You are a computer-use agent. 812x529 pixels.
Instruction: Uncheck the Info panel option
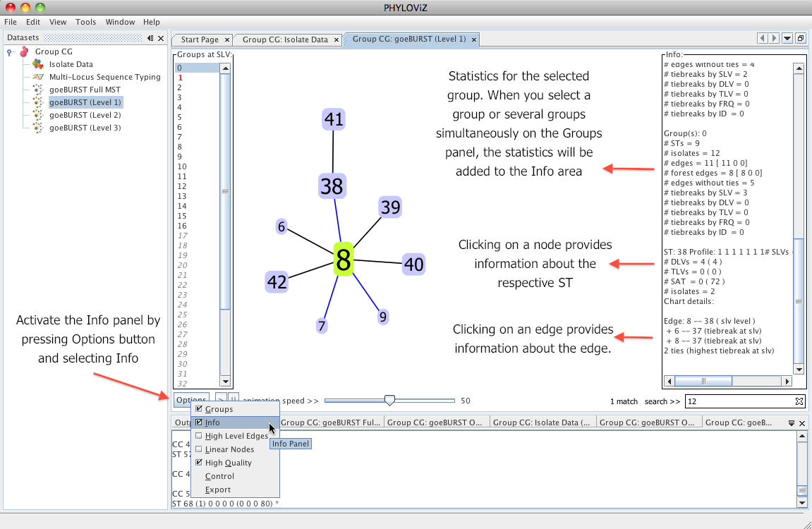click(x=199, y=422)
